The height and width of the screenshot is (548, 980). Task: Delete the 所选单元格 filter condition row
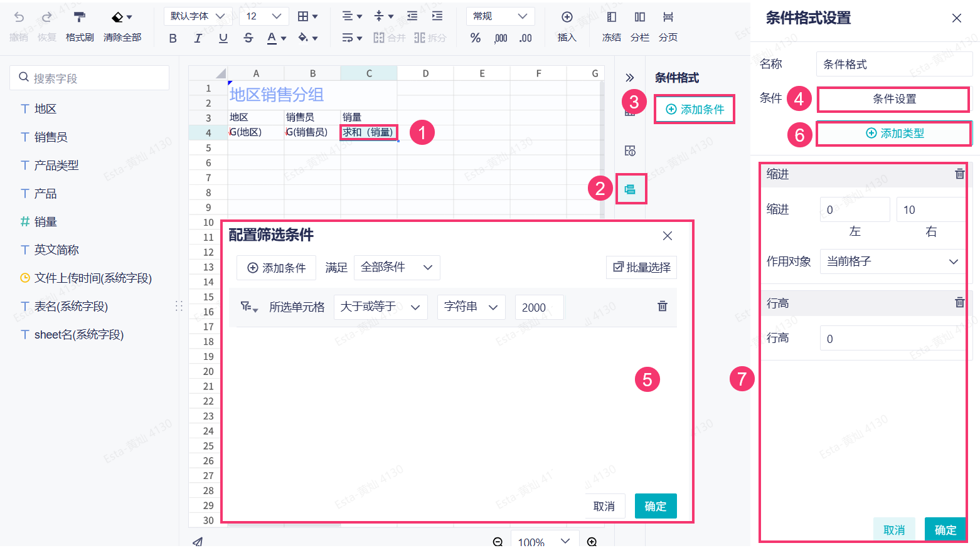(662, 307)
